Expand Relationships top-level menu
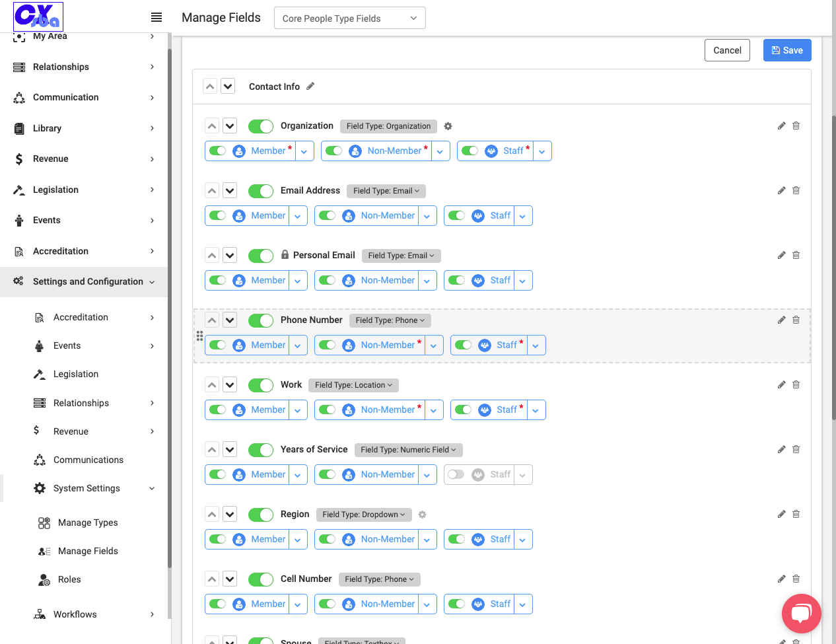This screenshot has height=644, width=836. (84, 67)
